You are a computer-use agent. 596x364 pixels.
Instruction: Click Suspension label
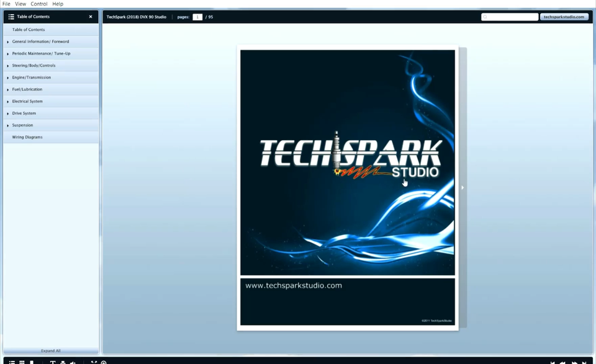click(x=22, y=125)
